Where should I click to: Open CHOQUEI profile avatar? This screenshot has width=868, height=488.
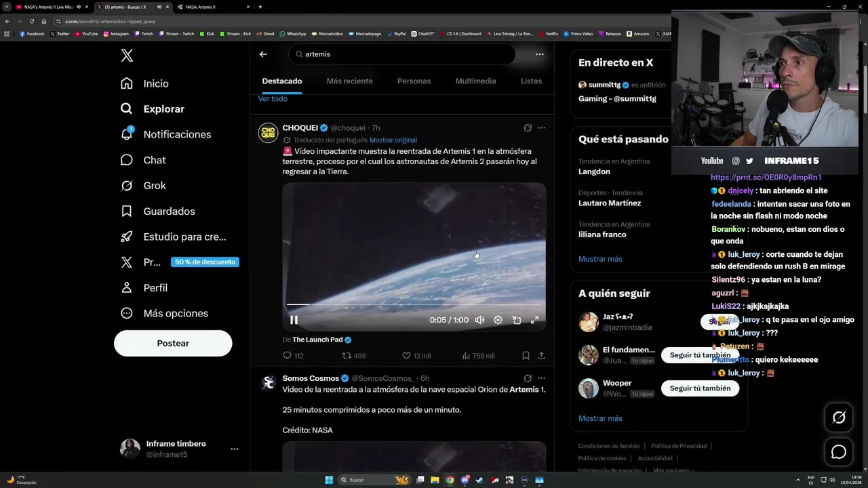(268, 133)
